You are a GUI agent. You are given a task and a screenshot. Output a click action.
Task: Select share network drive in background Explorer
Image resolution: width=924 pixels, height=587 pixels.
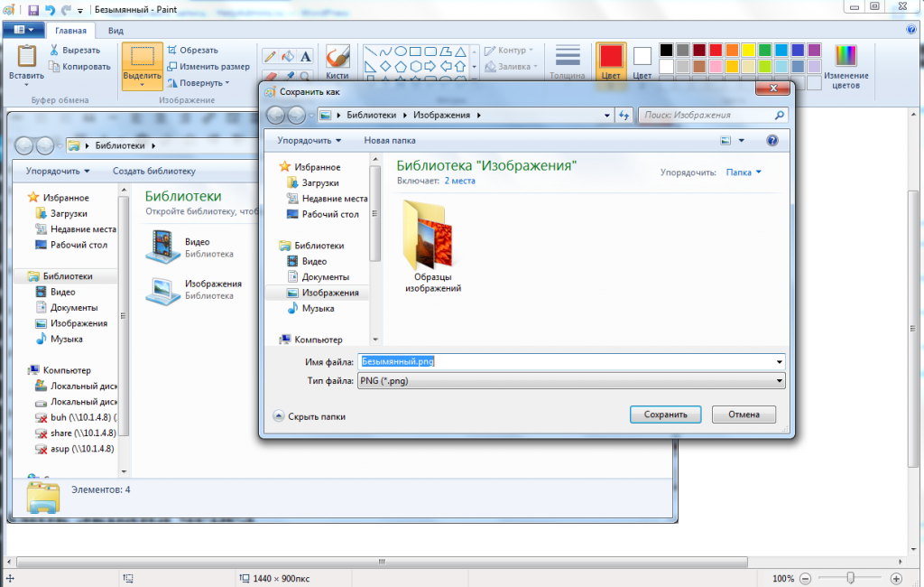pyautogui.click(x=76, y=433)
